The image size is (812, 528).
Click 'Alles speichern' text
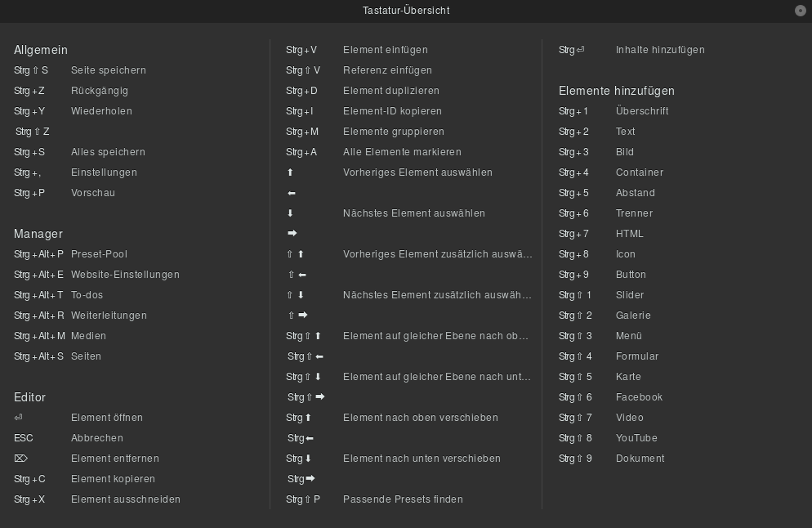click(x=108, y=152)
